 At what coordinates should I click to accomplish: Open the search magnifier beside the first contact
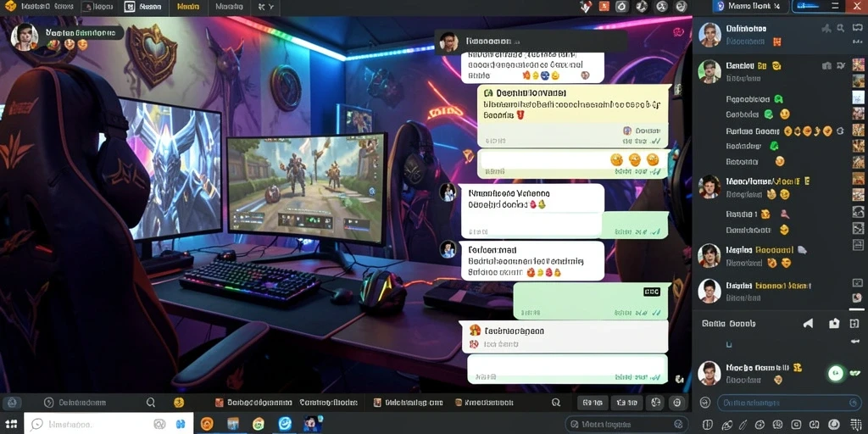tap(840, 28)
